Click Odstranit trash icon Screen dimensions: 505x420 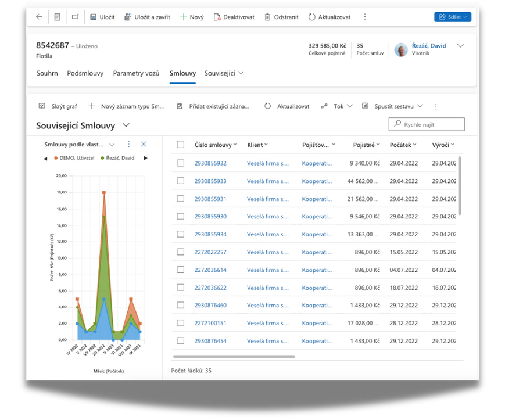tap(267, 17)
